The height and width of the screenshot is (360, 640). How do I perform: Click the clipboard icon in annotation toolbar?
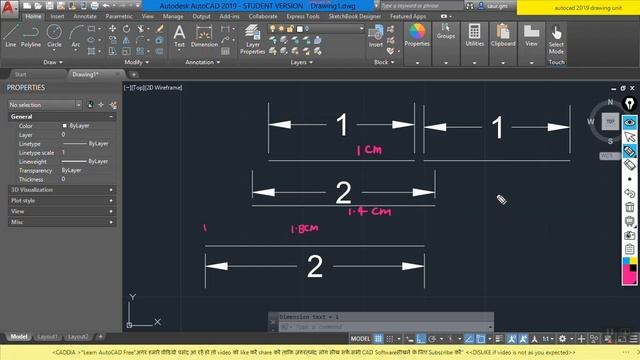tap(630, 249)
